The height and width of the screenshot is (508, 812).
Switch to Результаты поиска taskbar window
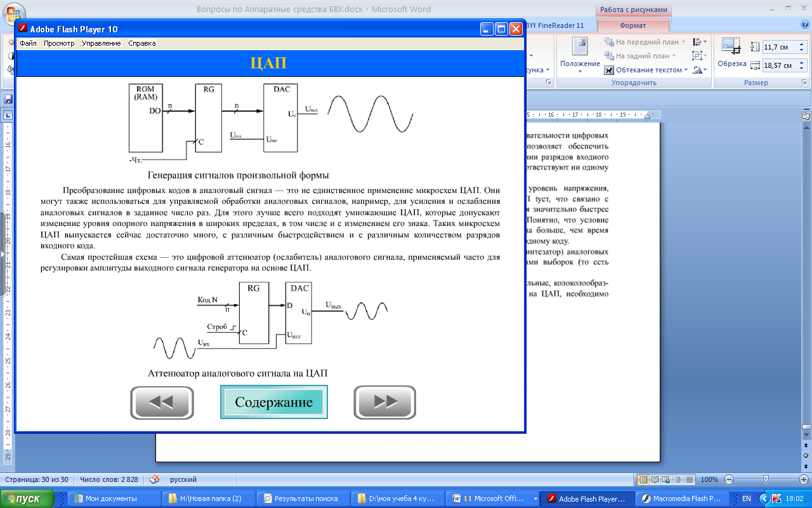[x=303, y=499]
